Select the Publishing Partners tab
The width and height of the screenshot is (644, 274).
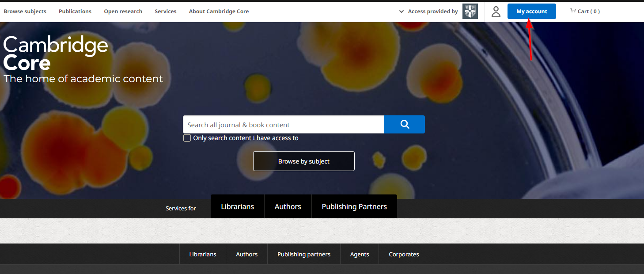354,206
